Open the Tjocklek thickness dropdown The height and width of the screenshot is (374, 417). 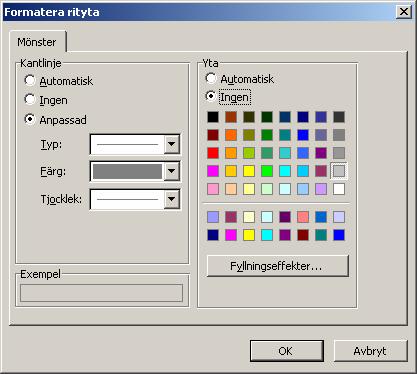click(172, 199)
